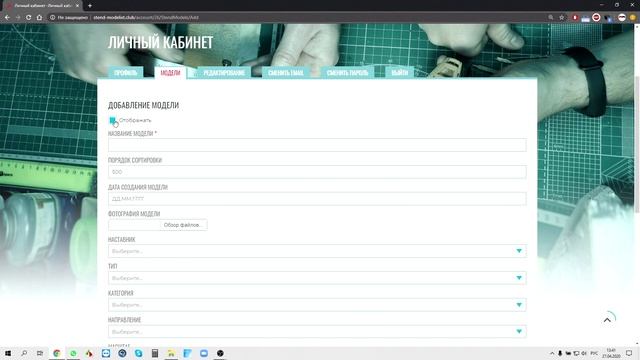Open File Explorer from taskbar
This screenshot has width=640, height=360.
[171, 353]
